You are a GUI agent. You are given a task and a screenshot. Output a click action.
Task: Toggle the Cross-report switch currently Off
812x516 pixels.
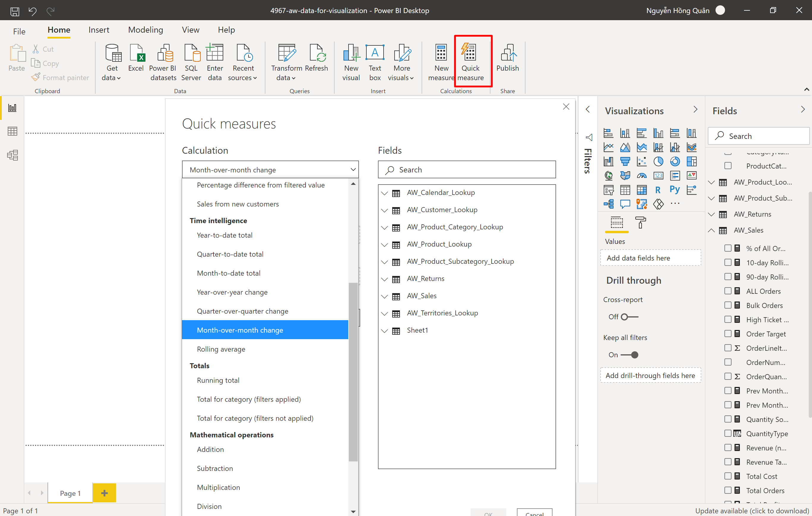(x=629, y=317)
